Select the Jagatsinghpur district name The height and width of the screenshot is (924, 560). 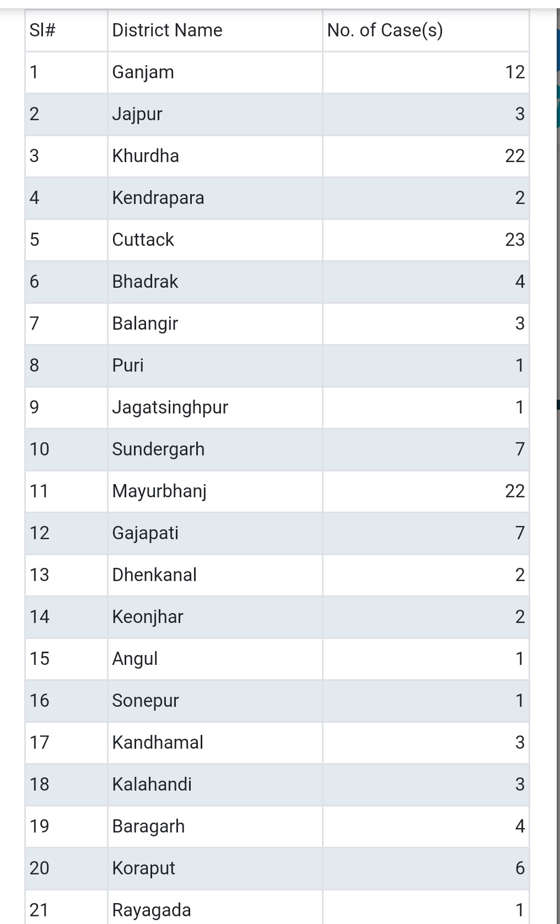(170, 407)
